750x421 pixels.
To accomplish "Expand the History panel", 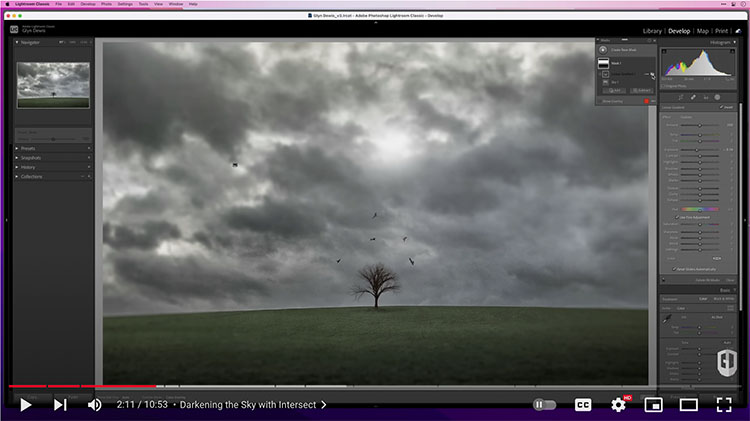I will (x=17, y=167).
